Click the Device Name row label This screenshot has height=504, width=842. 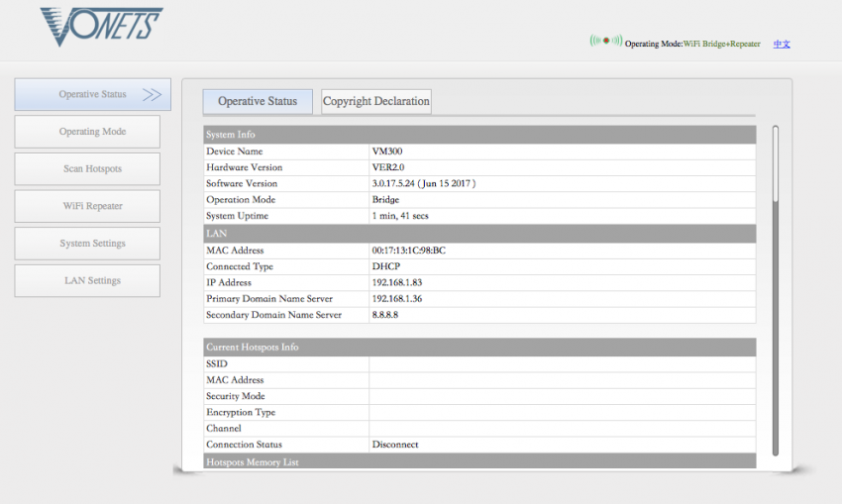[x=235, y=151]
